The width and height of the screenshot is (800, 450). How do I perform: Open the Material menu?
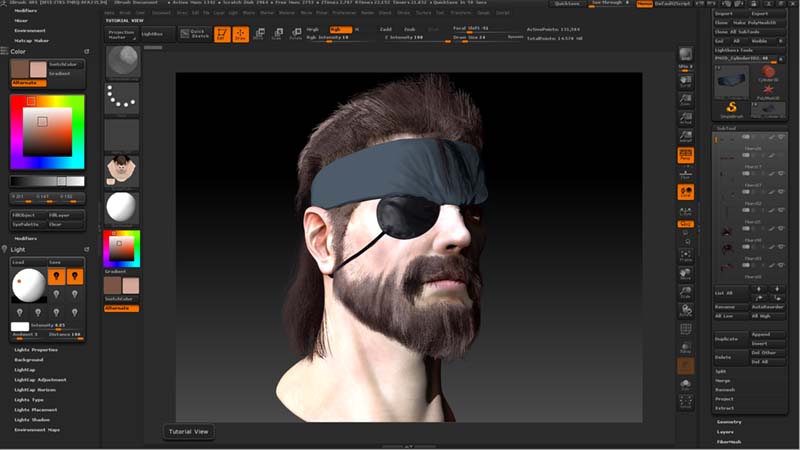coord(286,13)
